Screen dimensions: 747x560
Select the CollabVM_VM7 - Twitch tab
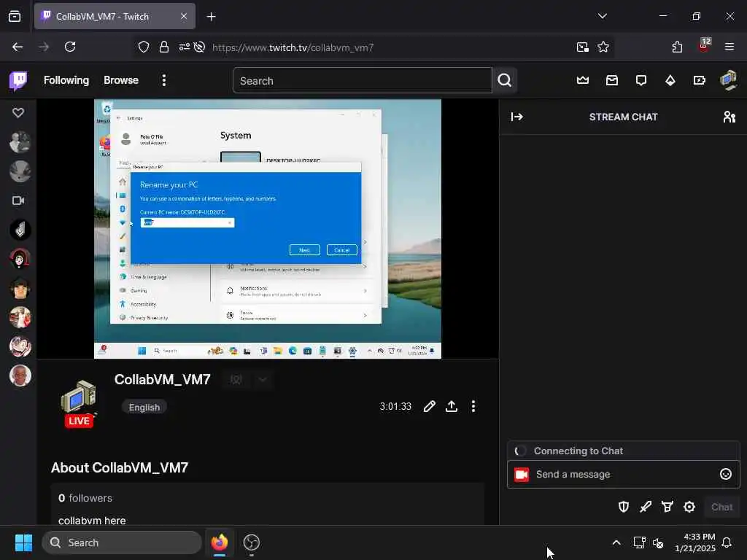115,17
